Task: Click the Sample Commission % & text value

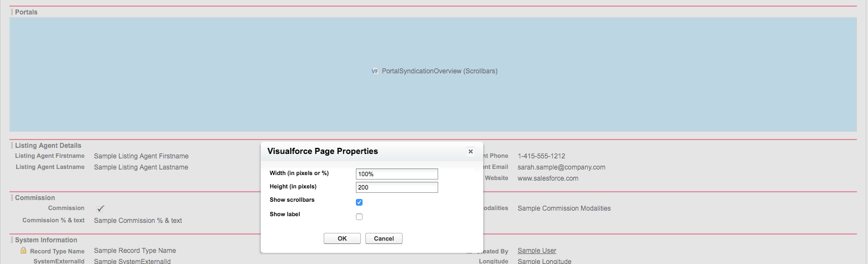Action: coord(138,221)
